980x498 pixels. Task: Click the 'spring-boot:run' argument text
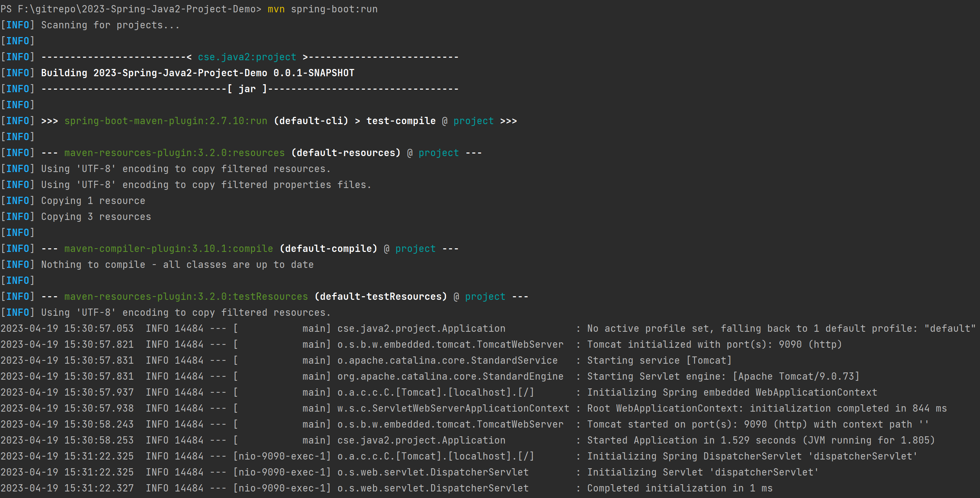point(334,9)
